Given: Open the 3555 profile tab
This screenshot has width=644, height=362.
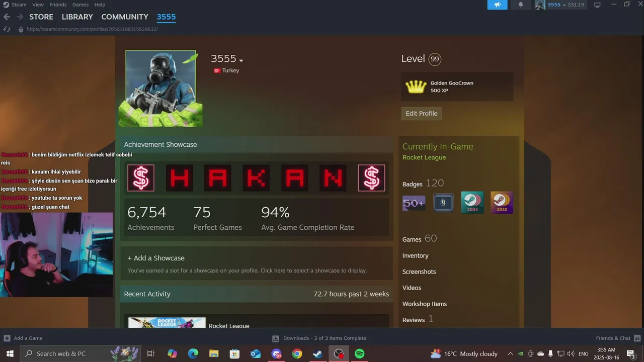Looking at the screenshot, I should [166, 17].
